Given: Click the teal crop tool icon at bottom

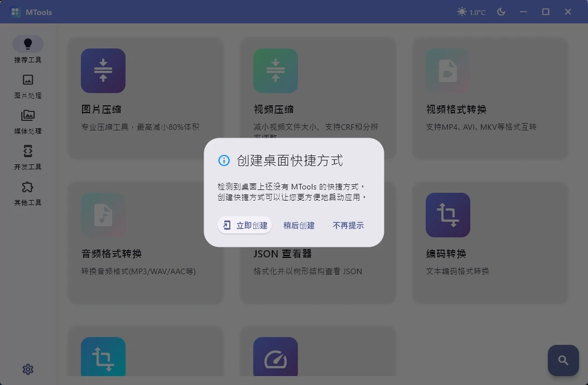Looking at the screenshot, I should click(103, 357).
